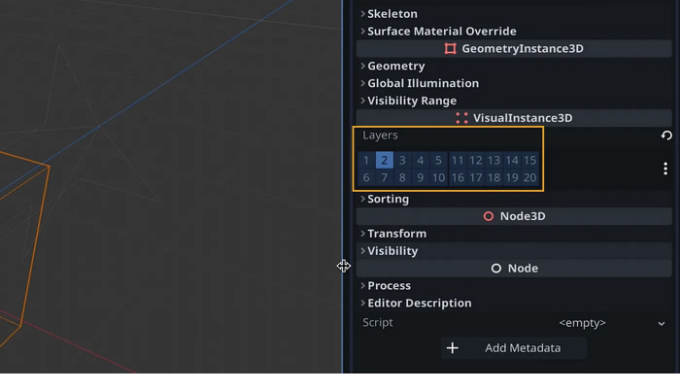The height and width of the screenshot is (374, 680).
Task: Toggle render layer 17
Action: (x=476, y=177)
